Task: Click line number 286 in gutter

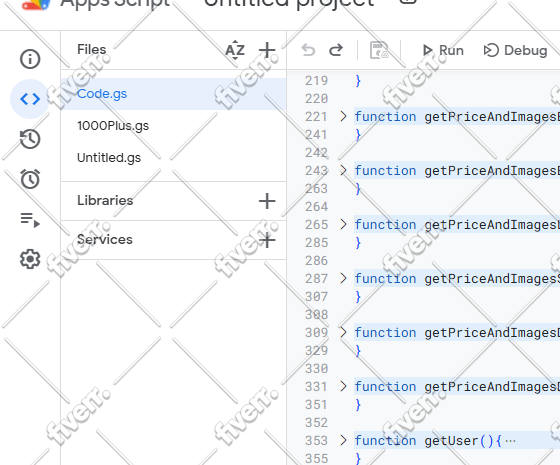Action: click(316, 261)
